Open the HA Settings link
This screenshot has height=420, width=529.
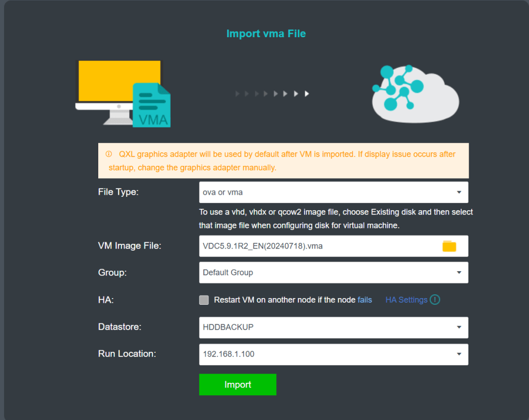[406, 300]
